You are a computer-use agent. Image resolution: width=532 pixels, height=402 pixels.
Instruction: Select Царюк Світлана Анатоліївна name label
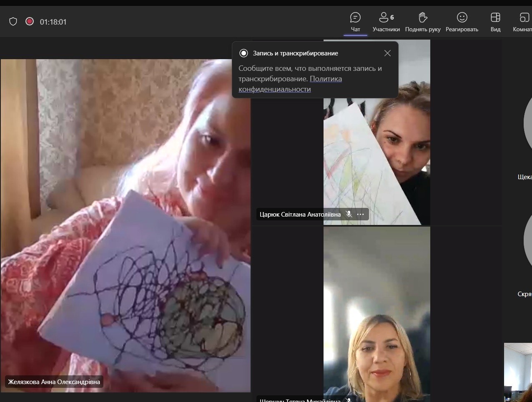[x=300, y=215]
